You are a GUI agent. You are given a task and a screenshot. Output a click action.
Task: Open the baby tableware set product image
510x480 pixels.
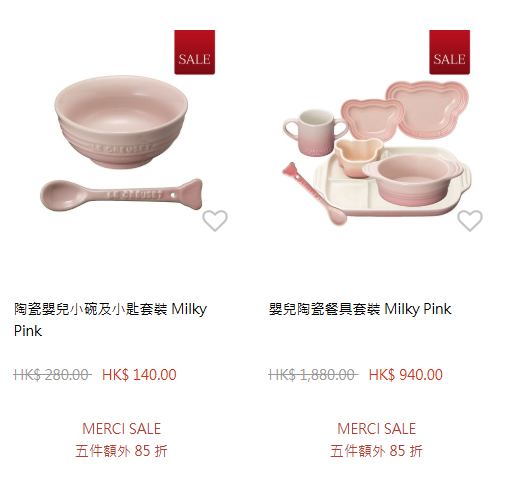click(x=377, y=152)
